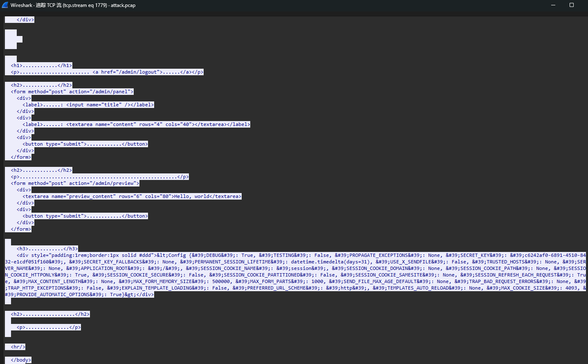Click the line containing MAX_FORM_MEMORY_SIZE

(x=295, y=281)
